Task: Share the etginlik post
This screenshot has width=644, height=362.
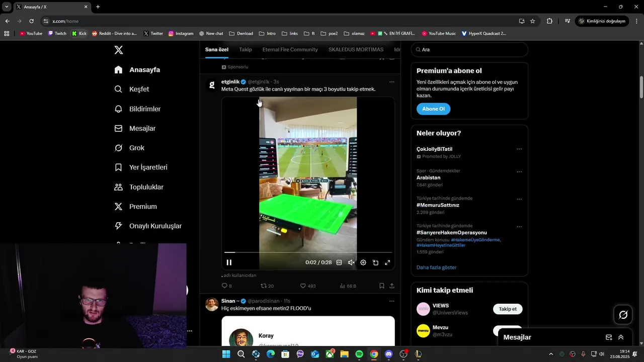Action: click(x=392, y=286)
